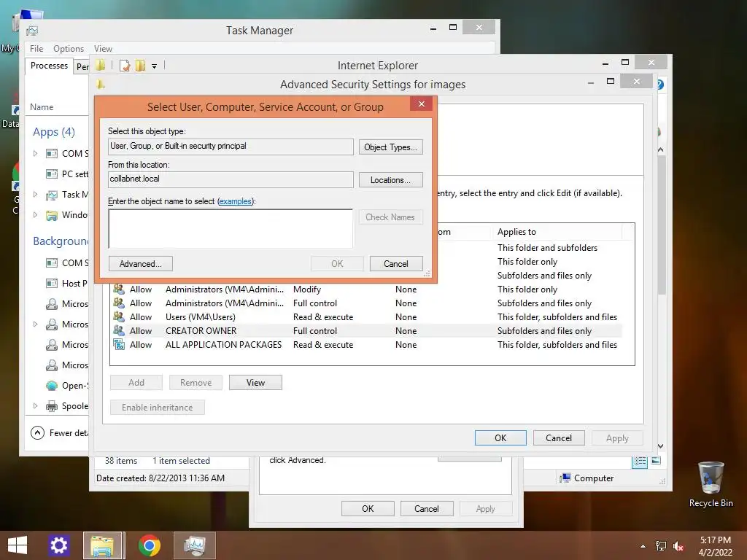
Task: Close the Select User dialog with X
Action: 421,104
